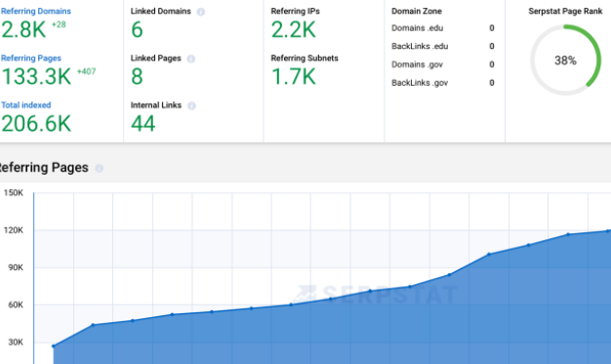
Task: Click the Domains .edu row
Action: [443, 28]
